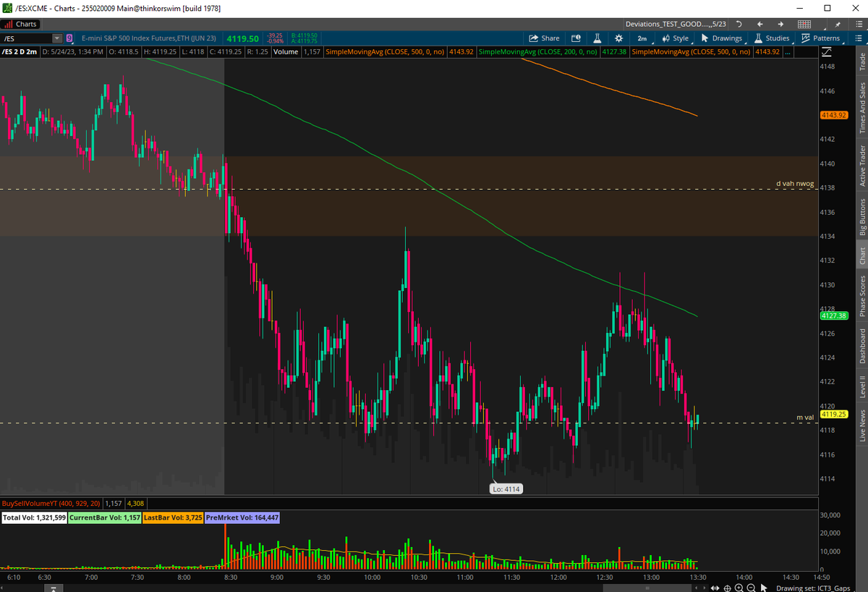Click the E-mini S&P 500 Index Futures description
Screen dimensions: 868x592
(150, 38)
